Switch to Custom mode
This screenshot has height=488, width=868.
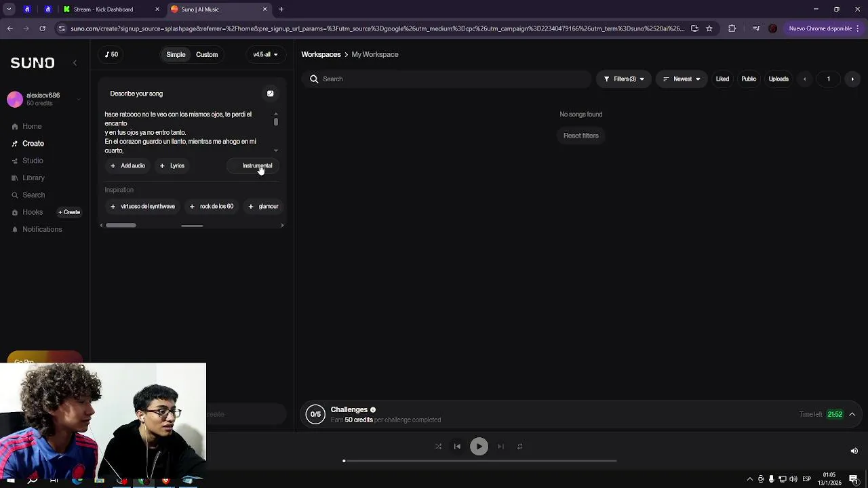207,54
